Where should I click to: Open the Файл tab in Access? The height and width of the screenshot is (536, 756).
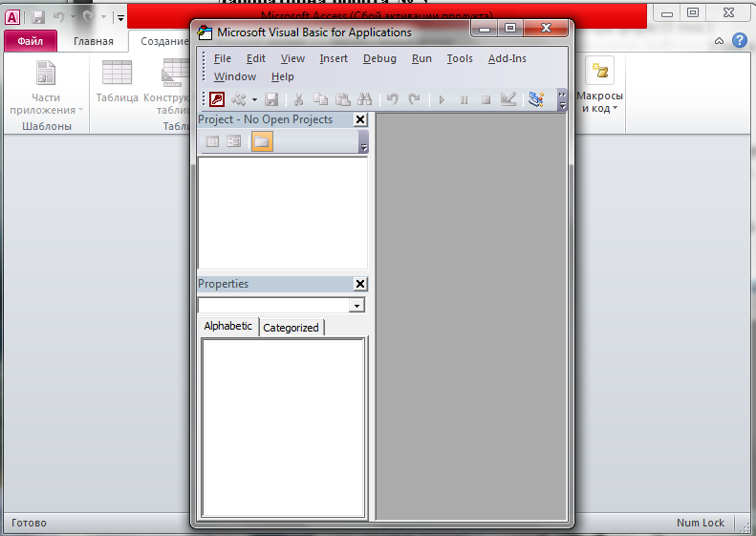coord(31,41)
